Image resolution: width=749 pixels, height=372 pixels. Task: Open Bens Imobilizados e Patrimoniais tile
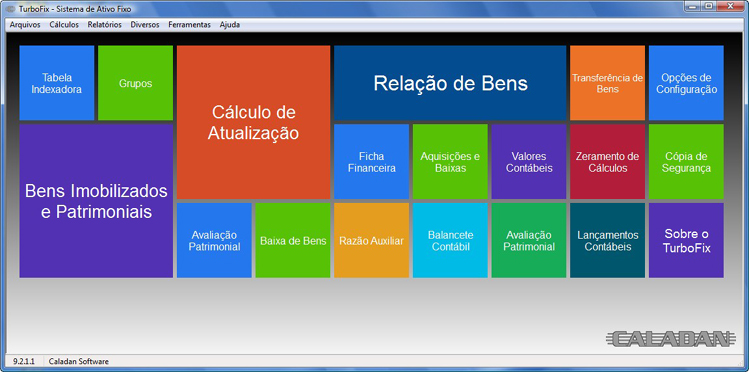[96, 201]
